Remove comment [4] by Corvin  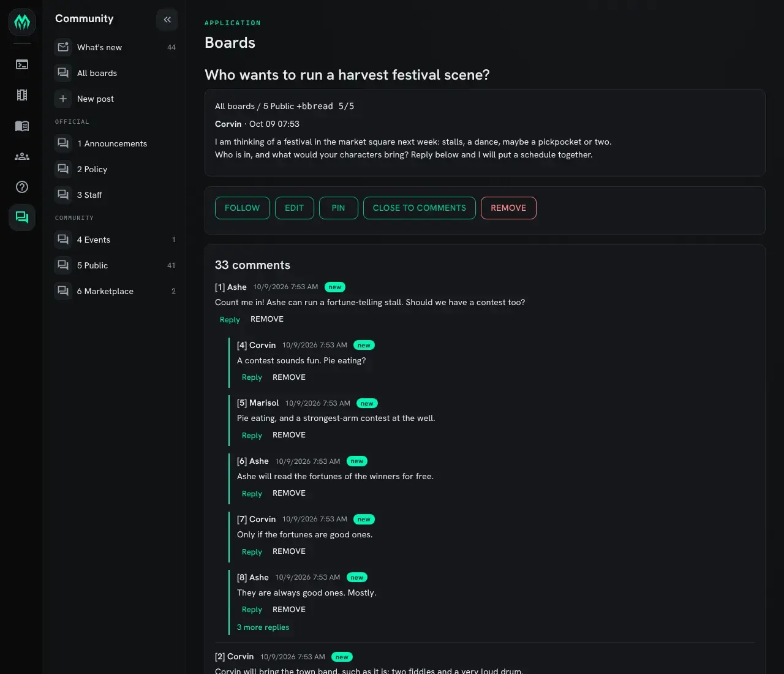tap(289, 377)
